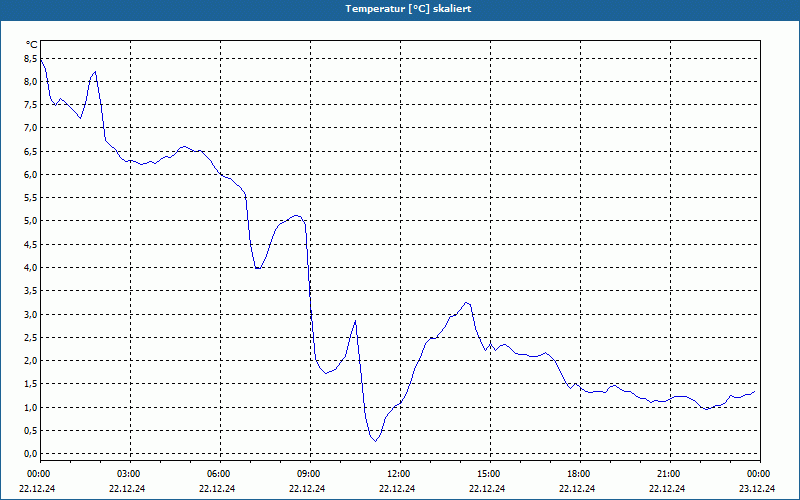The width and height of the screenshot is (800, 500).
Task: Select the 09:00 time label
Action: pyautogui.click(x=310, y=474)
